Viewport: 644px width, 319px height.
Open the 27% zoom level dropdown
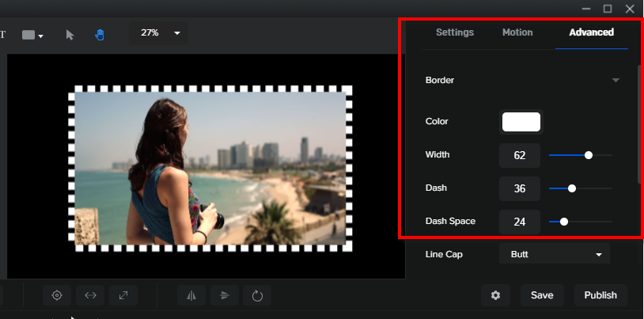(x=159, y=33)
